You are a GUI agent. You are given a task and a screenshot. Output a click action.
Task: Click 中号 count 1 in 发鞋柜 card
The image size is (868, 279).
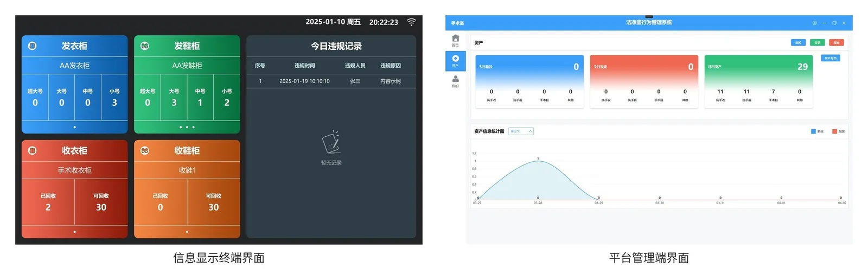click(x=200, y=103)
